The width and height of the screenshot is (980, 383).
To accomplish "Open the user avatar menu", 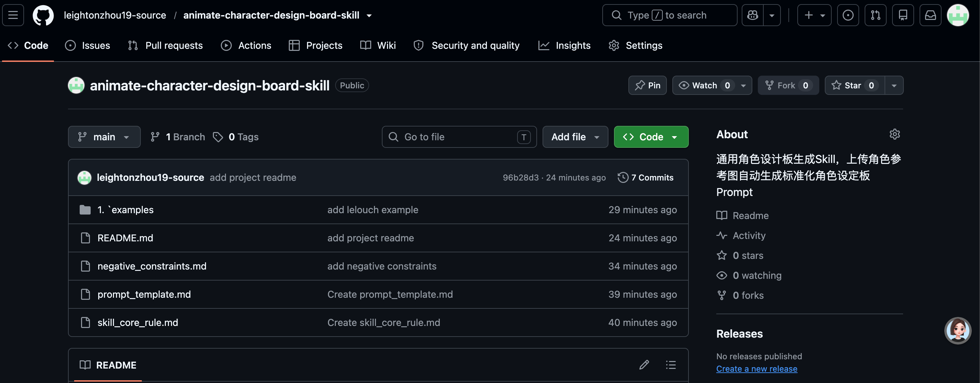I will (958, 15).
